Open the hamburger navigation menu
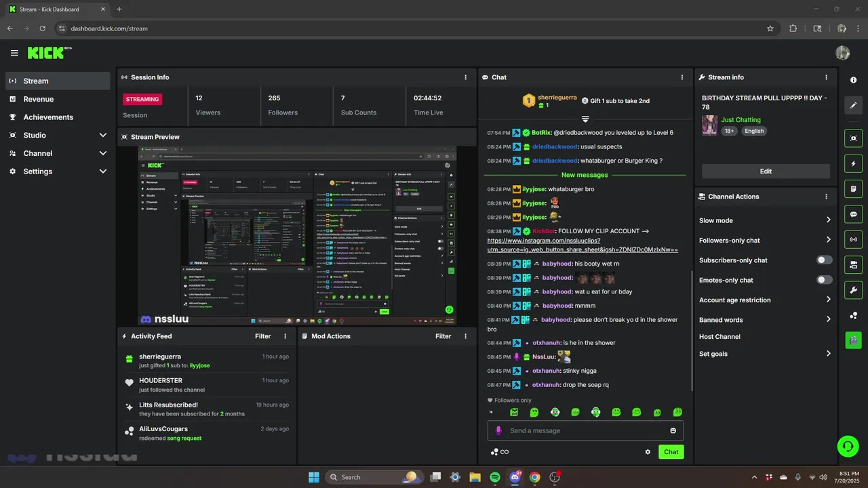868x488 pixels. click(14, 53)
